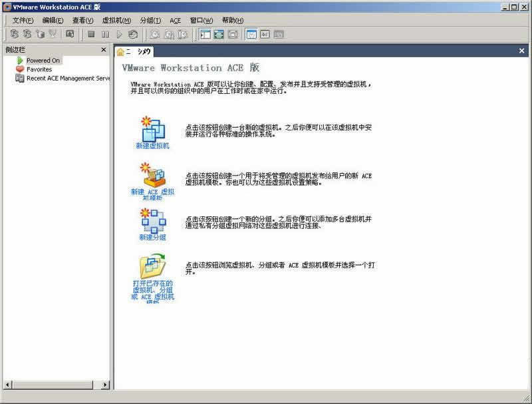Click the sidebar horizontal scrollbar
The height and width of the screenshot is (404, 532).
pos(55,385)
